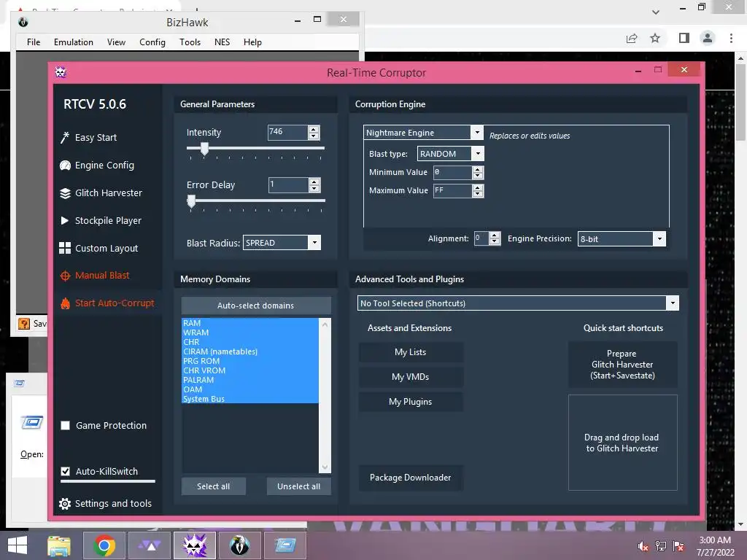This screenshot has height=560, width=747.
Task: Open Custom Layout grid icon
Action: 65,248
